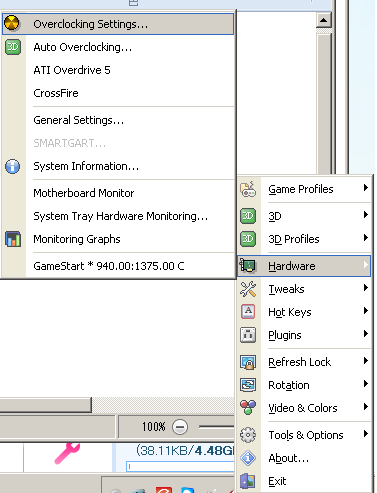Expand the Tweaks submenu arrow

pyautogui.click(x=366, y=288)
